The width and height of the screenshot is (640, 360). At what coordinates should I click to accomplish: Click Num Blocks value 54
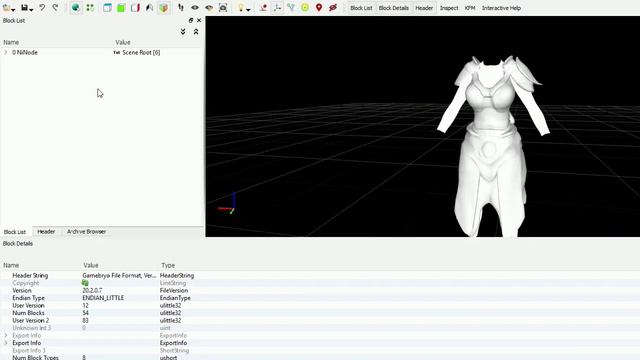[85, 313]
